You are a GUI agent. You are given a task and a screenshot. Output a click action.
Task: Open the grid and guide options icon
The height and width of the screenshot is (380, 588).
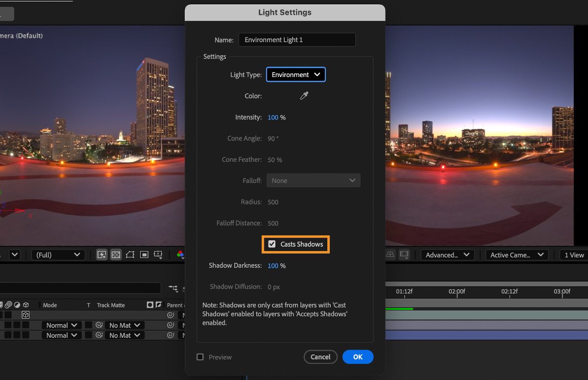click(x=158, y=254)
